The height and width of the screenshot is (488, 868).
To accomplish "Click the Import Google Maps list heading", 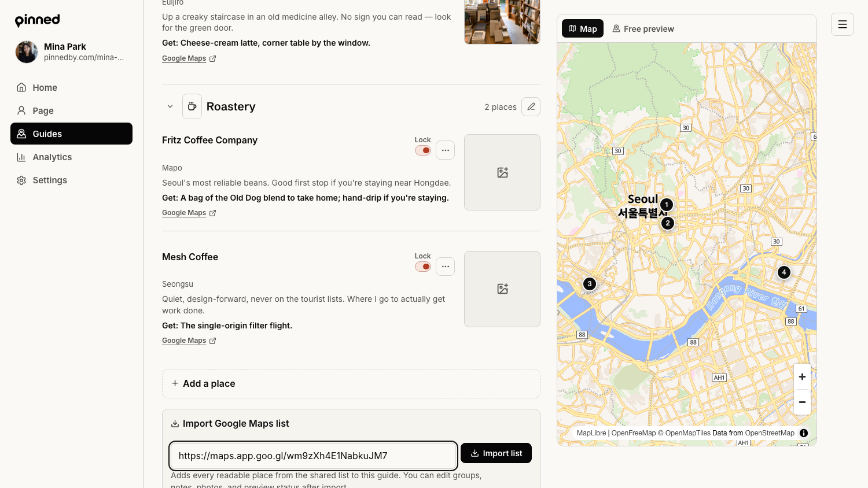I will (236, 424).
